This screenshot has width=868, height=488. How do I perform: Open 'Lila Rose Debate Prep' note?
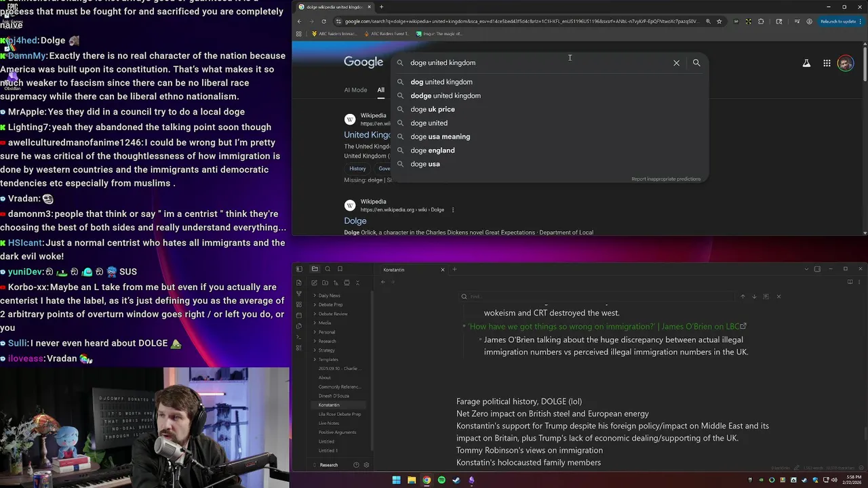[340, 414]
